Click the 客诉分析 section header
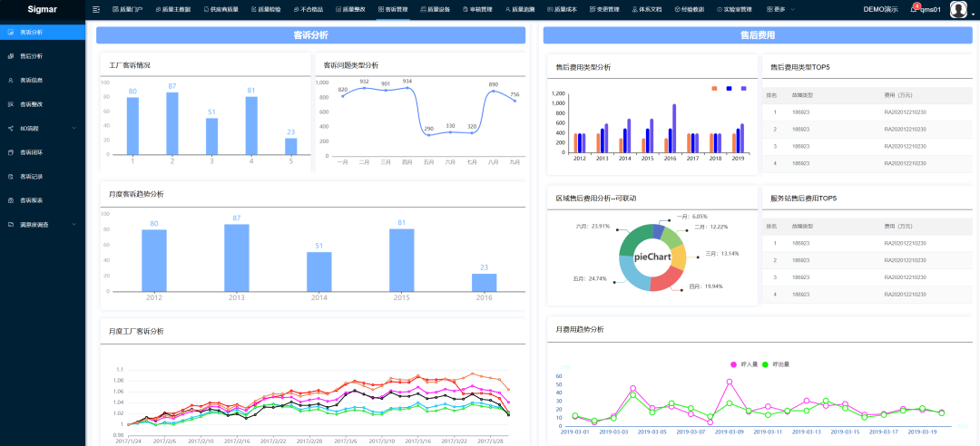The width and height of the screenshot is (980, 446). click(x=310, y=35)
